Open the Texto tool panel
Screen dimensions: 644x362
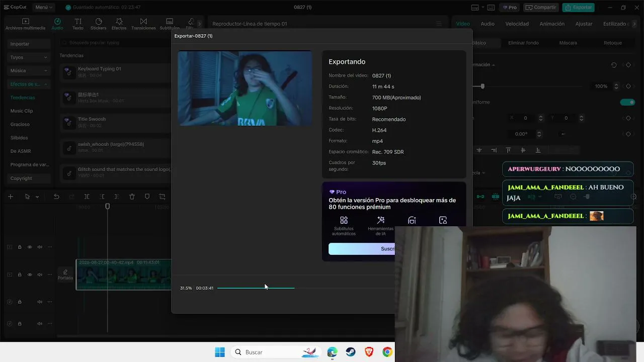(78, 24)
